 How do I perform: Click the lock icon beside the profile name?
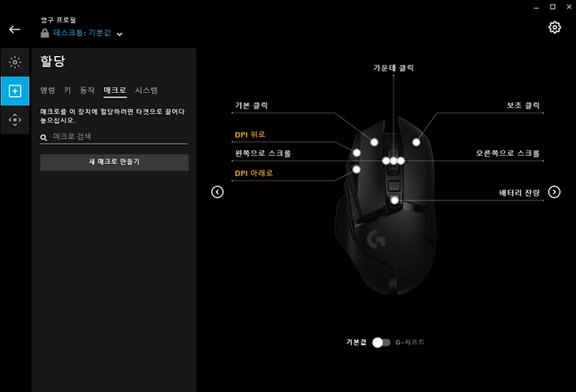coord(45,33)
